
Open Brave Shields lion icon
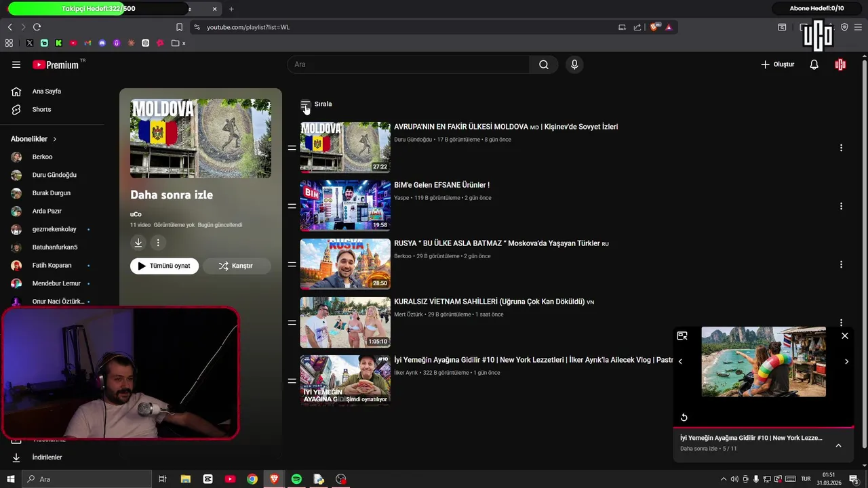tap(654, 27)
